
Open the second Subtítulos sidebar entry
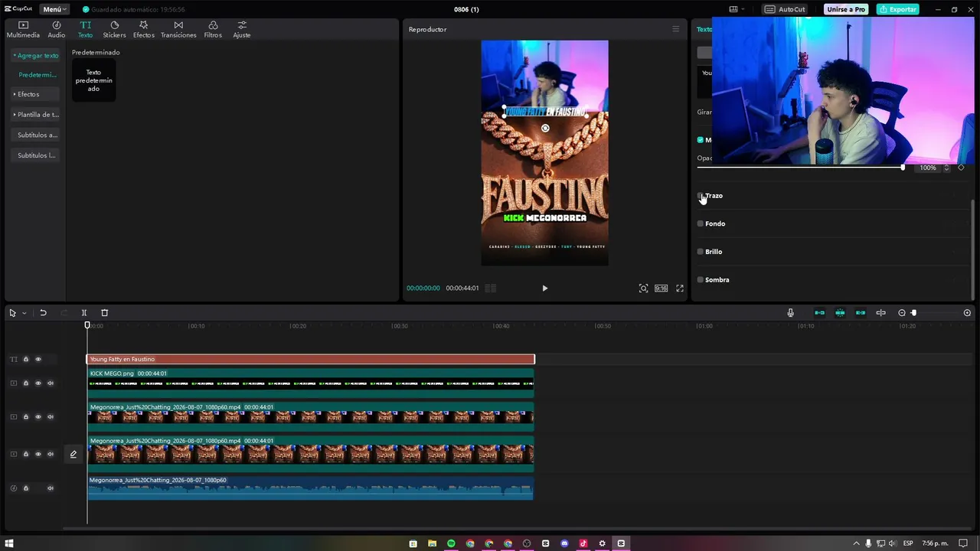pos(37,155)
